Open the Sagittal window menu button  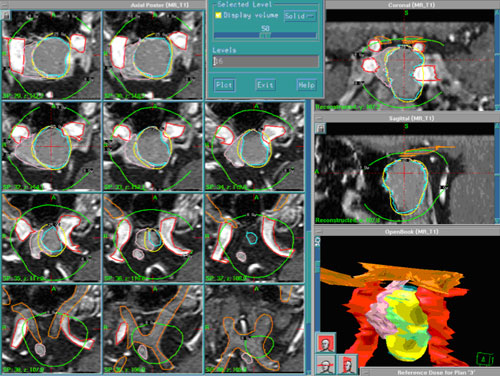coord(318,118)
